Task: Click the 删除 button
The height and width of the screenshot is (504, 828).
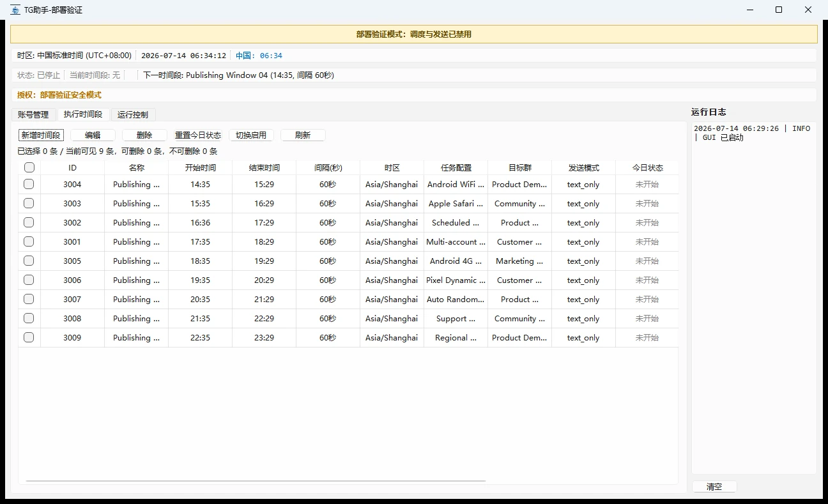Action: coord(144,135)
